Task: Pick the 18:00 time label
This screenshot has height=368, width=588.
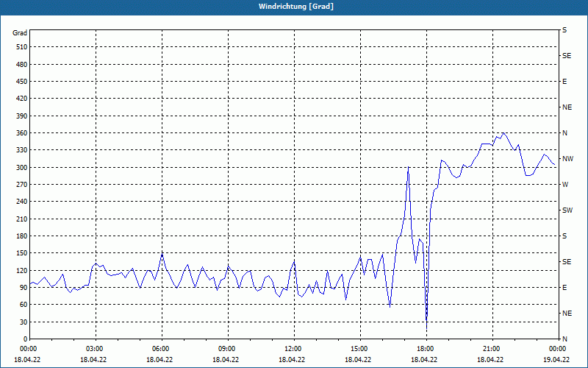Action: coord(426,349)
